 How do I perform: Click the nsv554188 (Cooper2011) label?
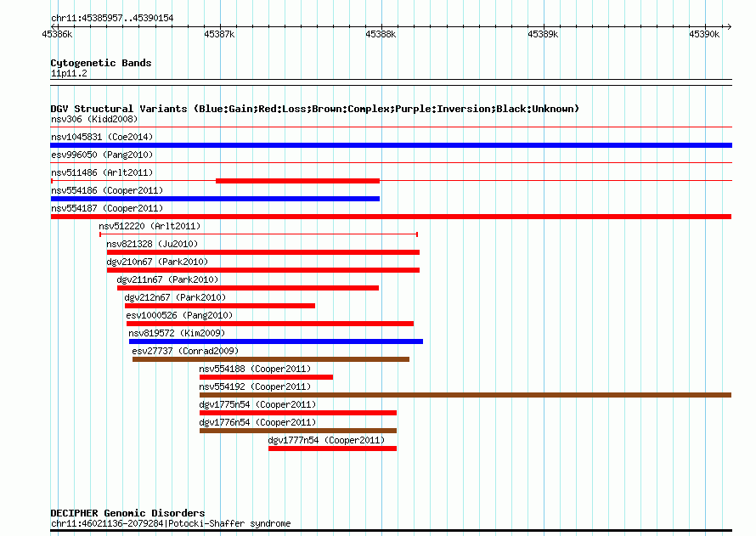(x=255, y=369)
